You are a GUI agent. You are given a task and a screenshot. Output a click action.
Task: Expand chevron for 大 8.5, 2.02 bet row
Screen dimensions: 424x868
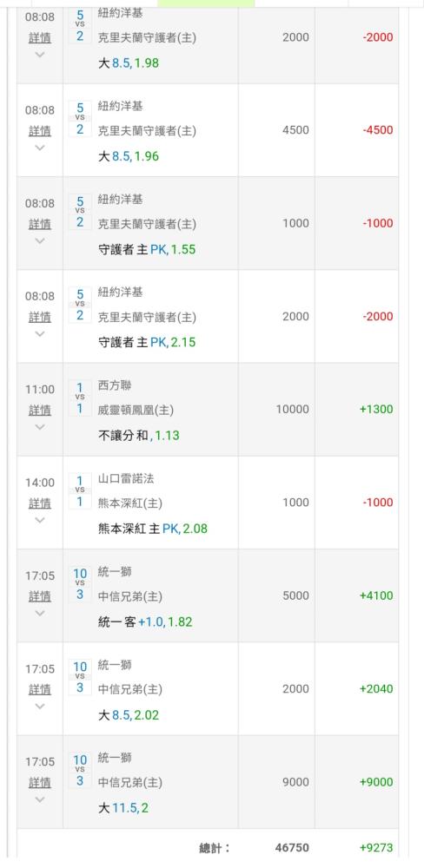tap(40, 706)
